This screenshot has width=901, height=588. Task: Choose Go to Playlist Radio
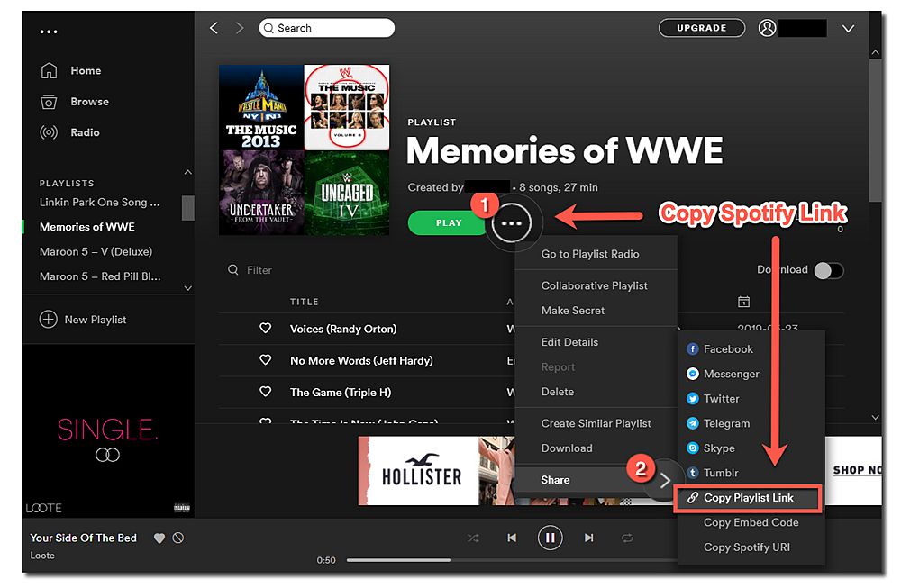tap(590, 254)
